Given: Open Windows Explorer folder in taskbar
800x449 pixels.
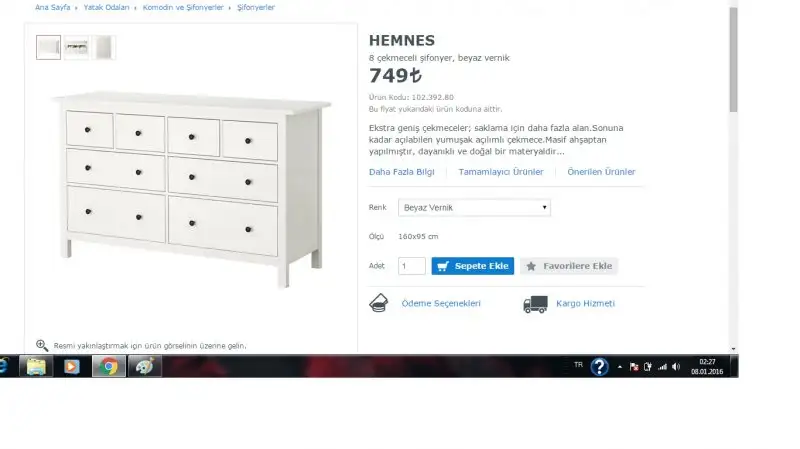Looking at the screenshot, I should (36, 366).
